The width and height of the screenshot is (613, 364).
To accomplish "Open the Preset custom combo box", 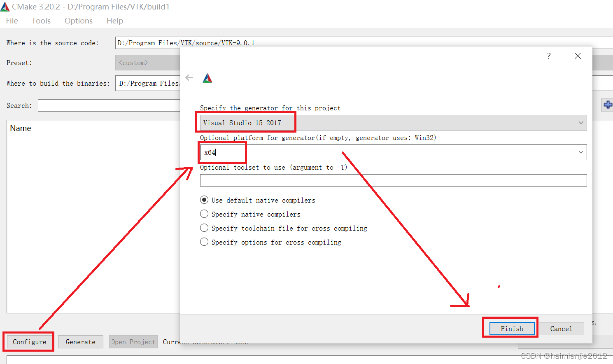I will coord(147,63).
